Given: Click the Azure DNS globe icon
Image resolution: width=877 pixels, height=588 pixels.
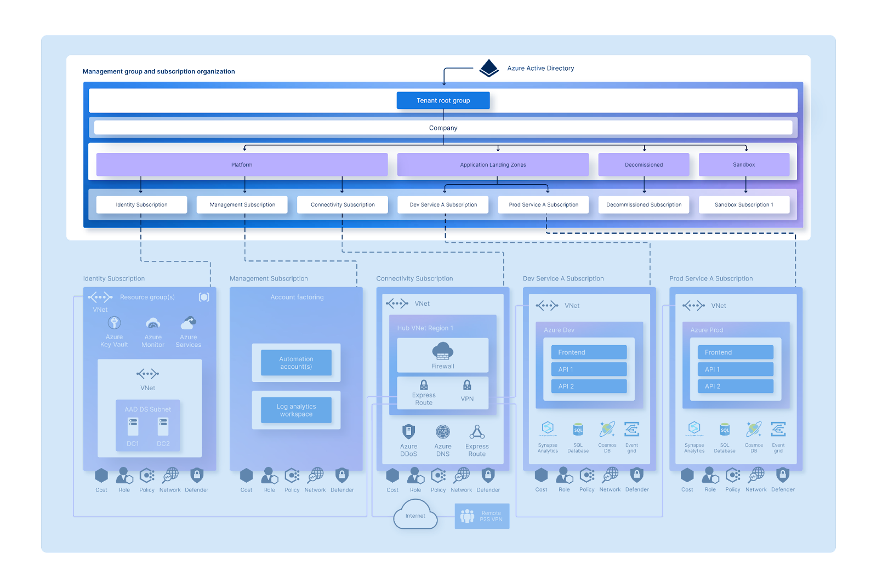Looking at the screenshot, I should tap(443, 432).
